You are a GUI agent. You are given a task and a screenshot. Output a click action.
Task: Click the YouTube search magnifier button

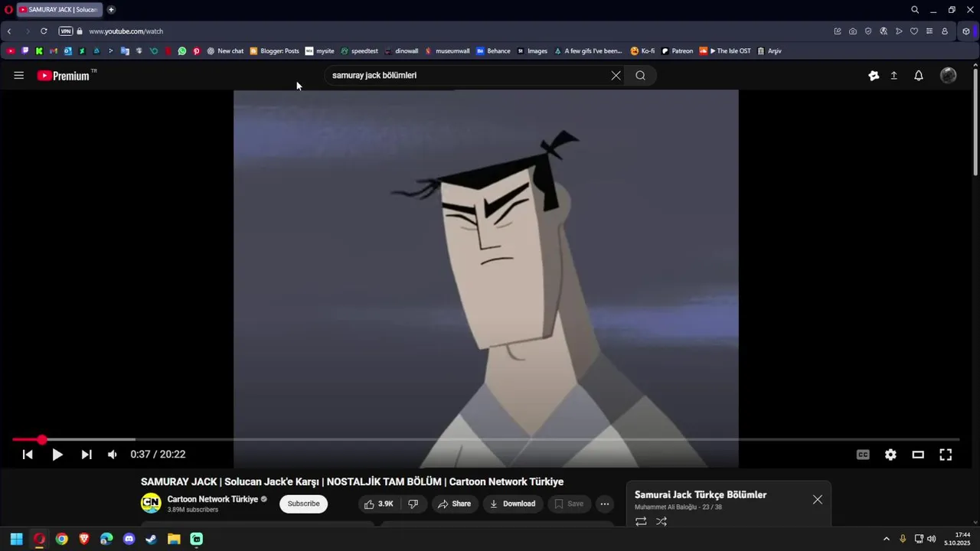[640, 76]
